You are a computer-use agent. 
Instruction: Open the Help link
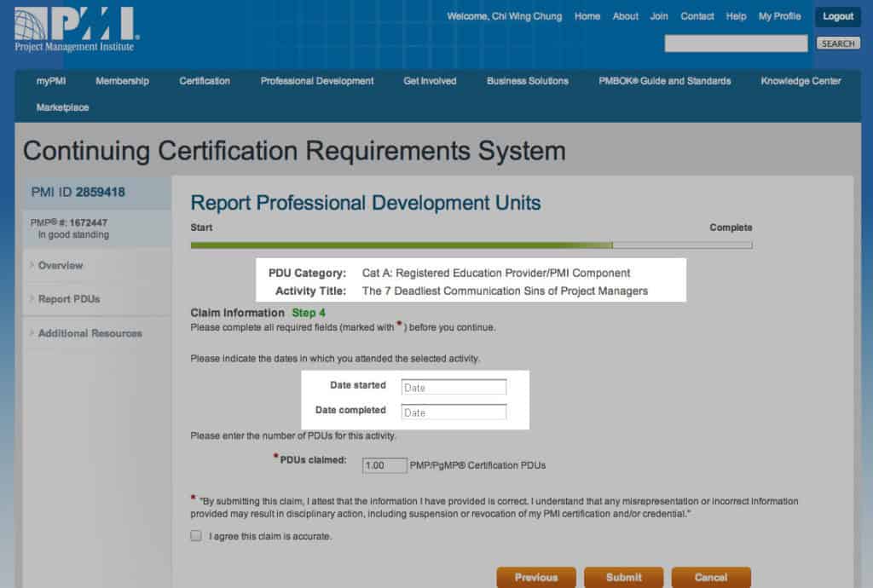[x=736, y=17]
